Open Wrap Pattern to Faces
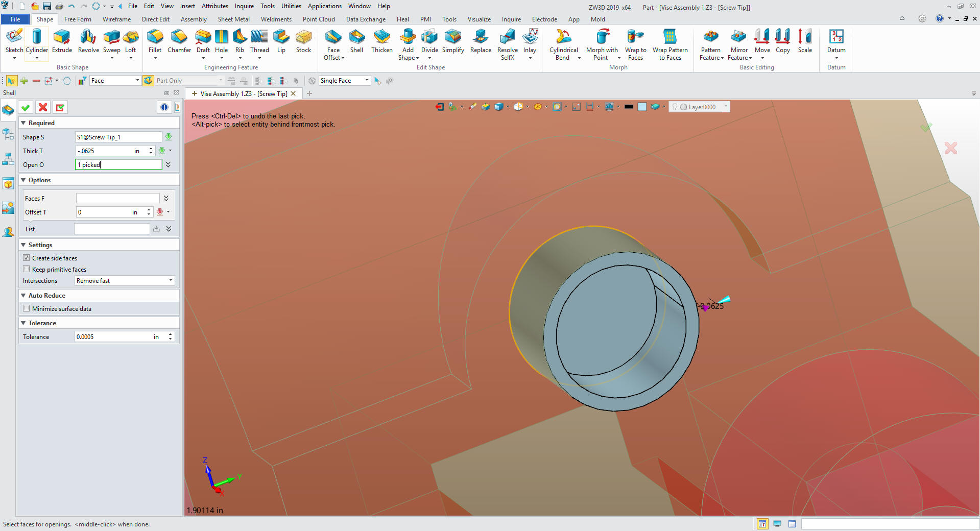Screen dimensions: 980x531 coord(670,44)
